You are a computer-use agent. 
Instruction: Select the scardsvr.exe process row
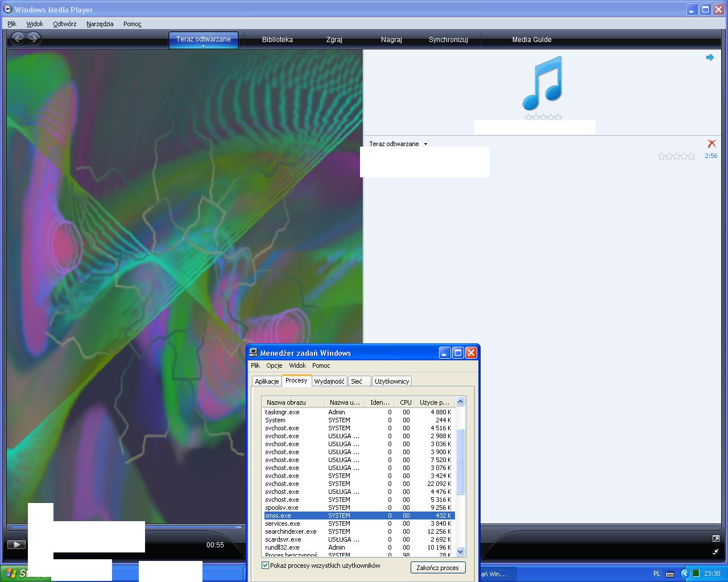[358, 539]
